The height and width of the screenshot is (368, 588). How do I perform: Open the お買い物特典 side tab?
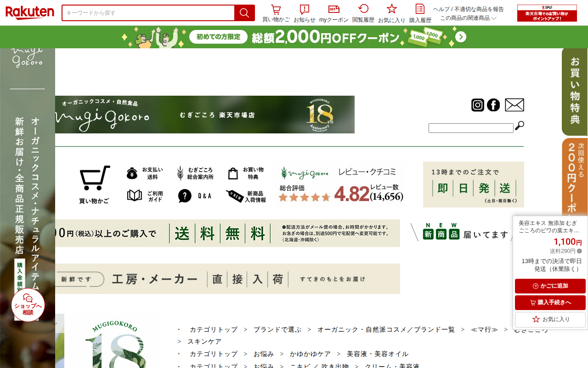(575, 92)
